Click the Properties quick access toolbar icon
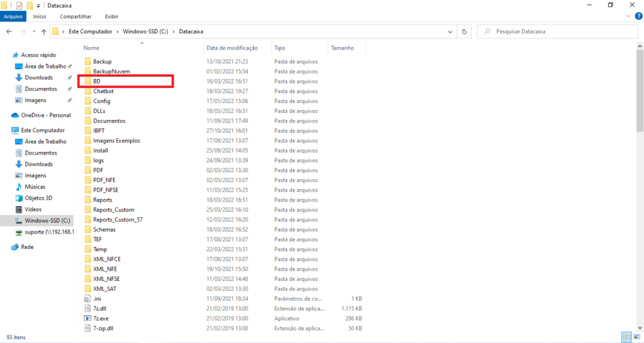 (x=19, y=5)
